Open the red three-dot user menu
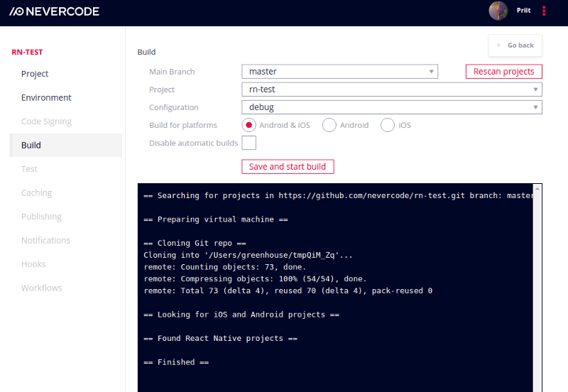The image size is (568, 392). [544, 11]
